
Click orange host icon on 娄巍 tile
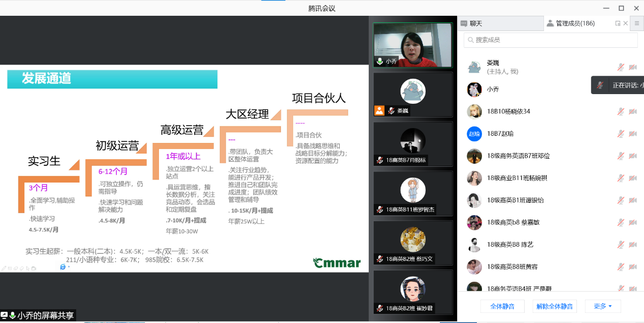pos(379,110)
